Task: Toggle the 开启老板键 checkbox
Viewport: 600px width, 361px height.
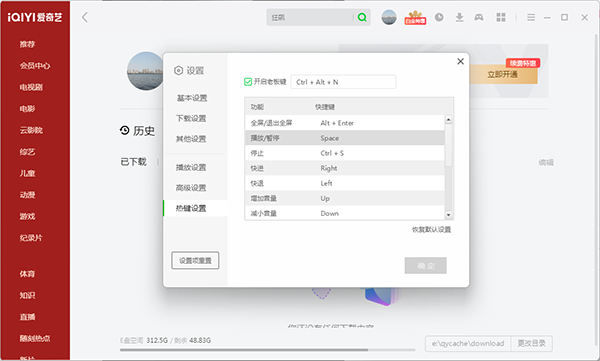Action: pos(248,82)
